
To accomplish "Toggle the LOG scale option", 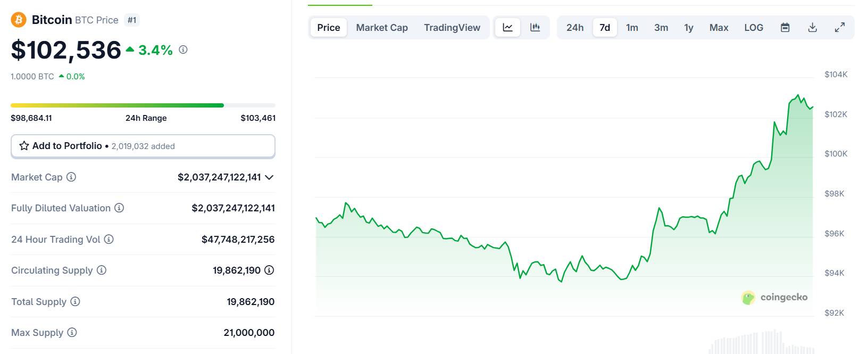I will [x=754, y=28].
